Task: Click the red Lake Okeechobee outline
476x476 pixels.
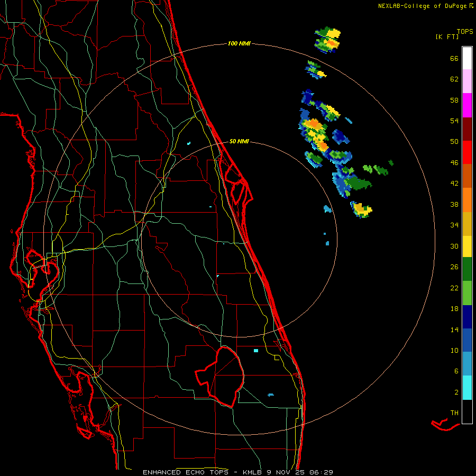Action: 220,377
